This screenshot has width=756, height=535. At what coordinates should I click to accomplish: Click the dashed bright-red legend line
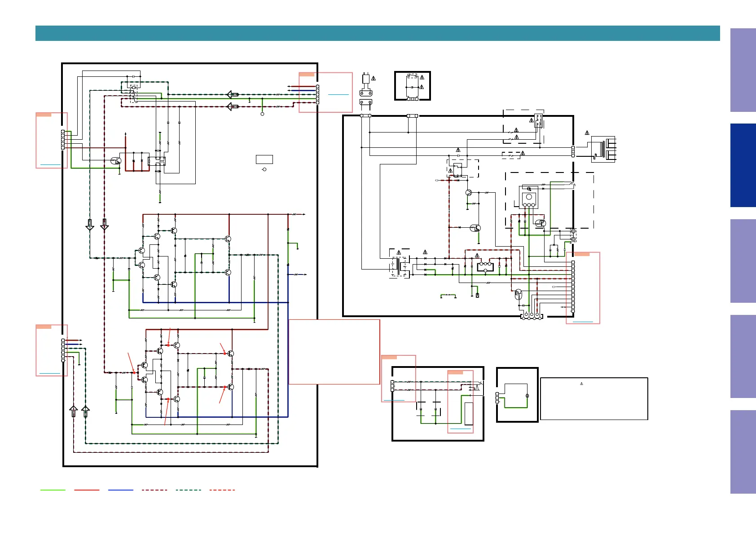pyautogui.click(x=222, y=490)
